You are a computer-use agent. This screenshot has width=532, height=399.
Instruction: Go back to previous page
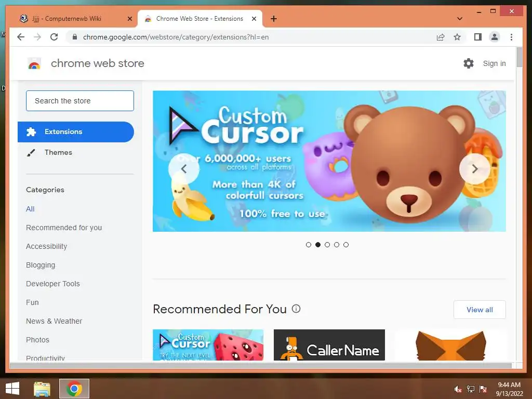21,37
